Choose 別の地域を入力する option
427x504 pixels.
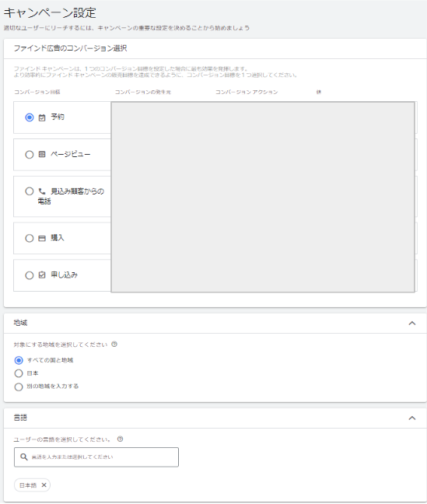(19, 387)
